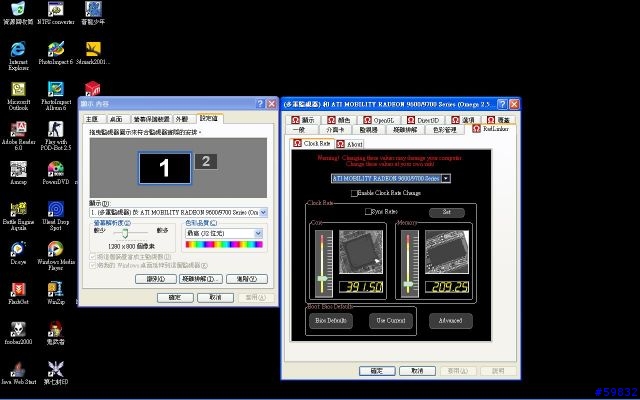Click the Advanced button in RadLinker
This screenshot has width=640, height=400.
coord(451,320)
